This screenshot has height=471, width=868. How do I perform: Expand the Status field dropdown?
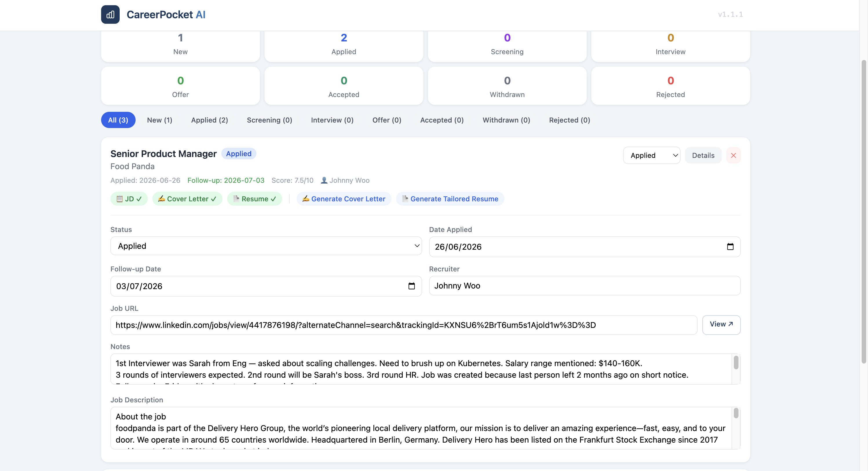[x=266, y=246]
